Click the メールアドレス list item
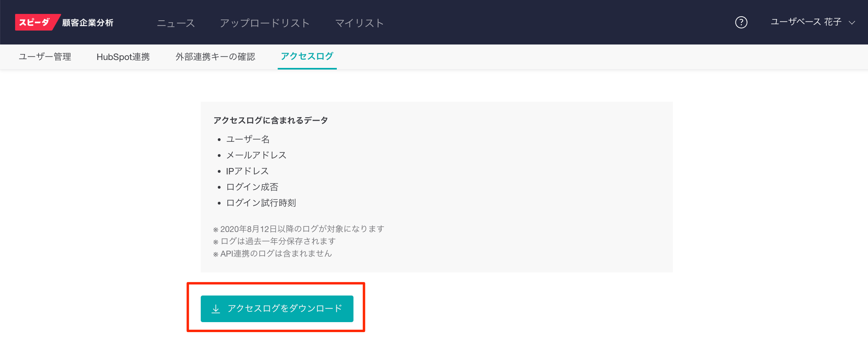The height and width of the screenshot is (340, 868). pyautogui.click(x=256, y=155)
